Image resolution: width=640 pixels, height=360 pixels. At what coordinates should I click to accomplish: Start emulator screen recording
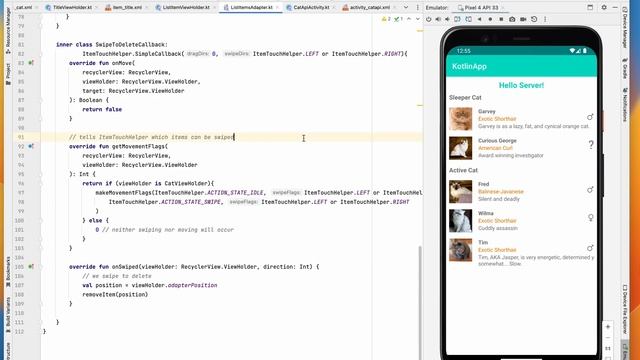(x=523, y=19)
